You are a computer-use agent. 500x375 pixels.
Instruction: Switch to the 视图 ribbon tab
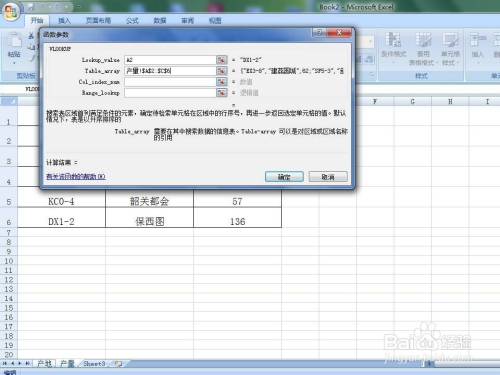coord(215,21)
